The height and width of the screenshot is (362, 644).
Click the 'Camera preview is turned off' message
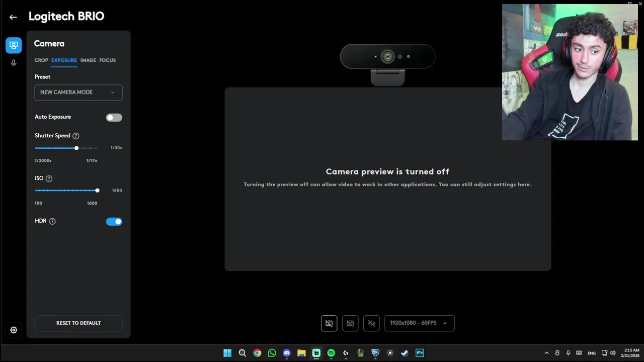[387, 172]
